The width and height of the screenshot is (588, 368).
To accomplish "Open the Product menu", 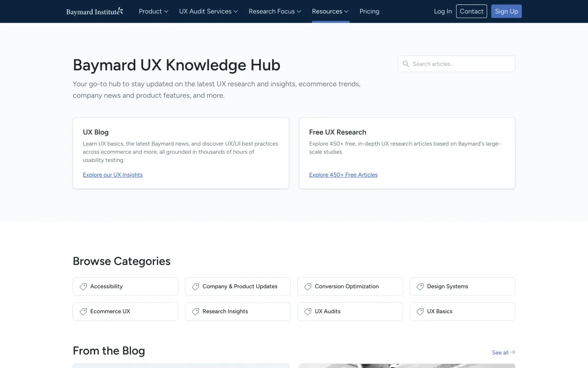I will pyautogui.click(x=153, y=11).
